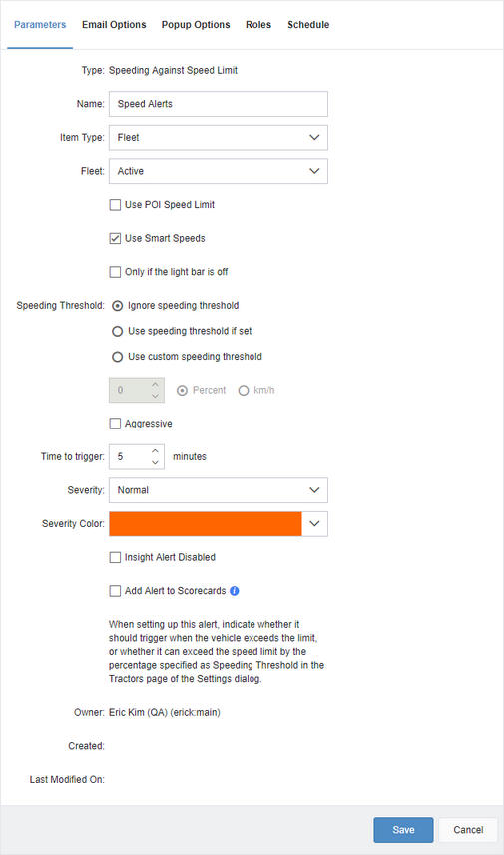This screenshot has width=504, height=855.
Task: Enable Use POI Speed Limit checkbox
Action: pos(115,205)
